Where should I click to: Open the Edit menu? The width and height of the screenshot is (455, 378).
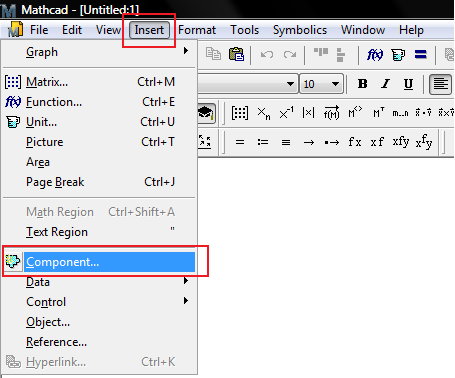72,30
